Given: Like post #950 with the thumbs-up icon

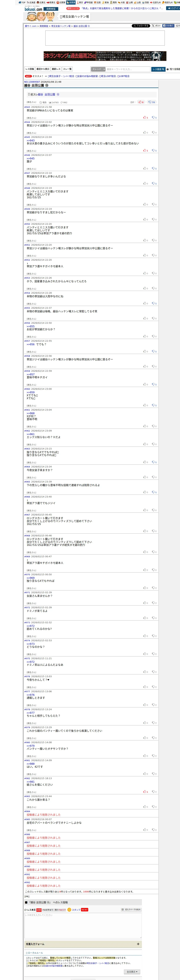Looking at the screenshot, I should (145, 240).
